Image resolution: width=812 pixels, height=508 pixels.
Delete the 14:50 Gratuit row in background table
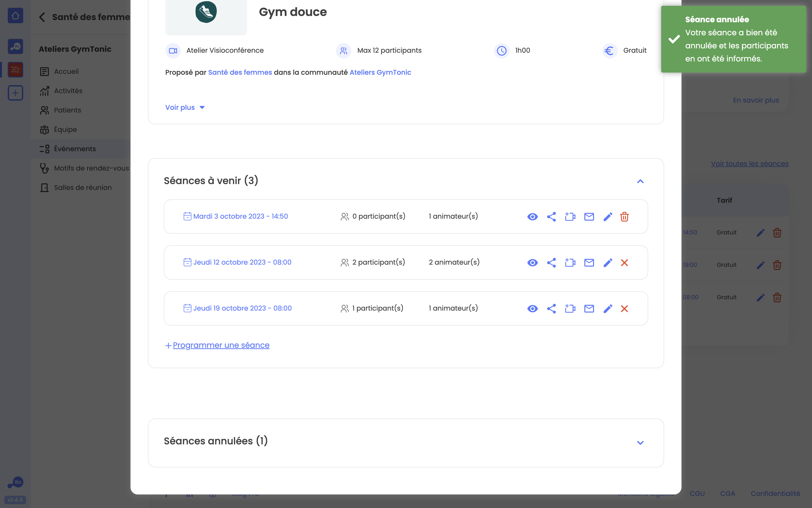pos(777,233)
